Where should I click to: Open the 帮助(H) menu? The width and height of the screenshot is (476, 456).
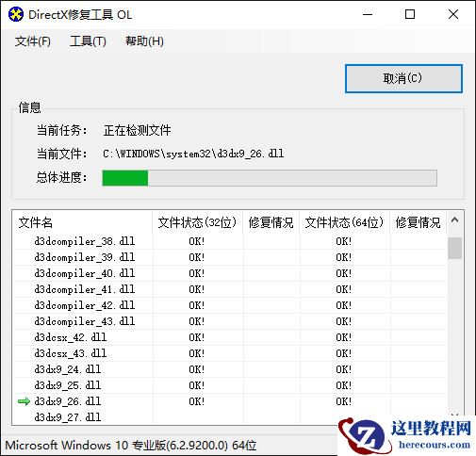144,41
